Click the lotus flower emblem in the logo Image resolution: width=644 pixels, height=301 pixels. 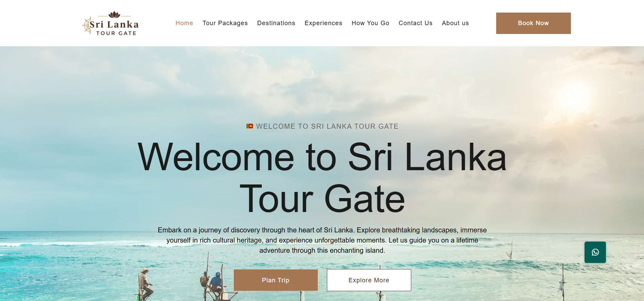[114, 15]
